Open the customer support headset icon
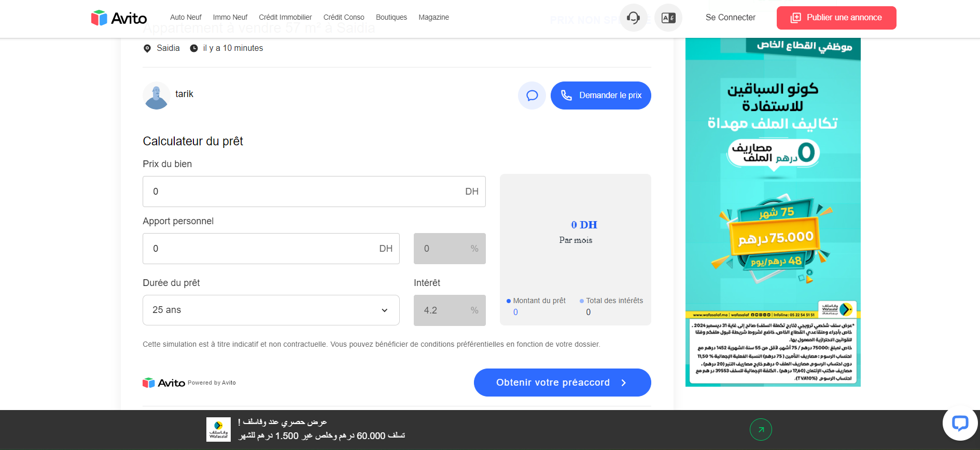The height and width of the screenshot is (450, 980). (x=633, y=18)
